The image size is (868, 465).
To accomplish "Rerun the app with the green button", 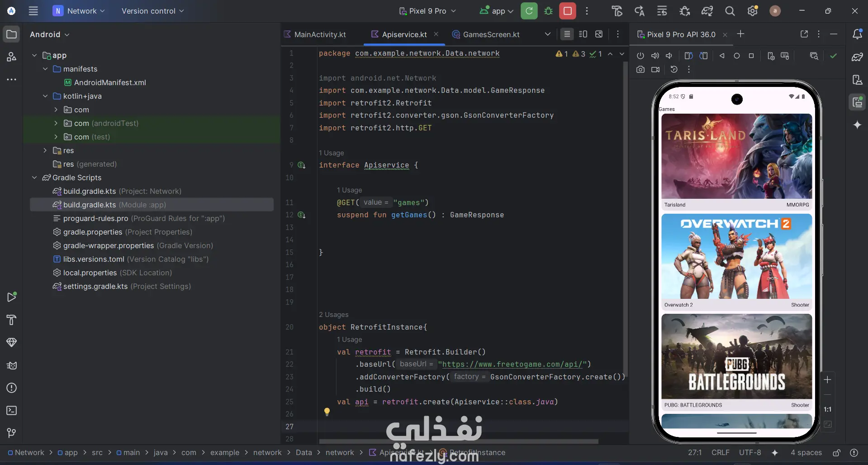I will click(529, 11).
